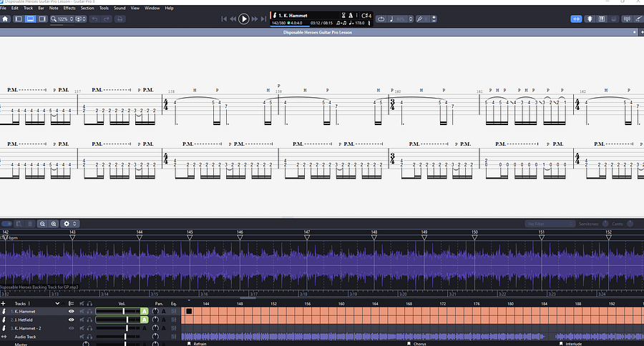The image size is (644, 346).
Task: Start playback with Play button
Action: tap(243, 19)
